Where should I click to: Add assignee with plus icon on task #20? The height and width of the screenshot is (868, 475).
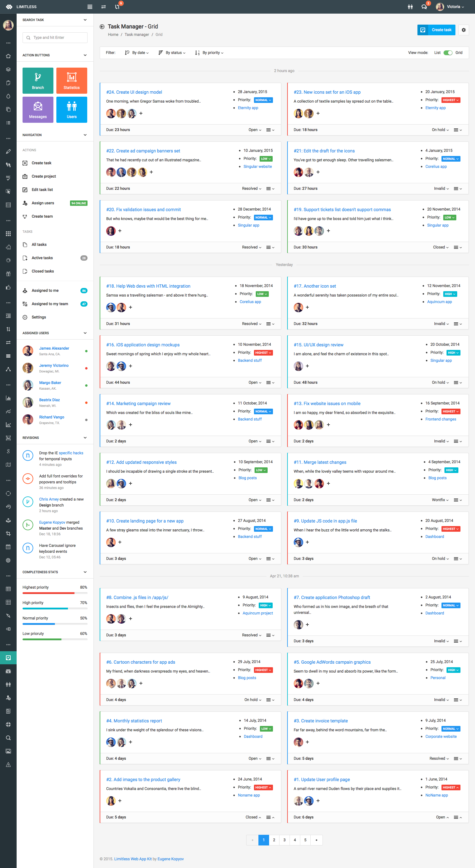pos(120,231)
